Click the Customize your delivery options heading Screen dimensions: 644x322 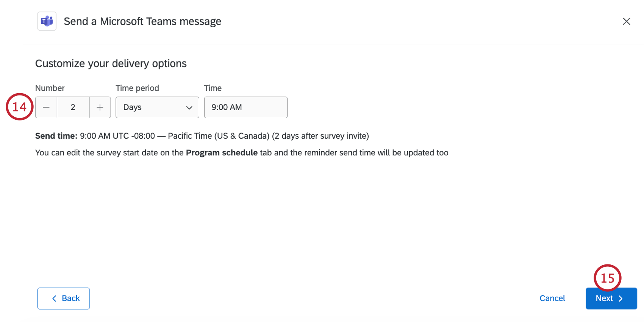[x=111, y=64]
